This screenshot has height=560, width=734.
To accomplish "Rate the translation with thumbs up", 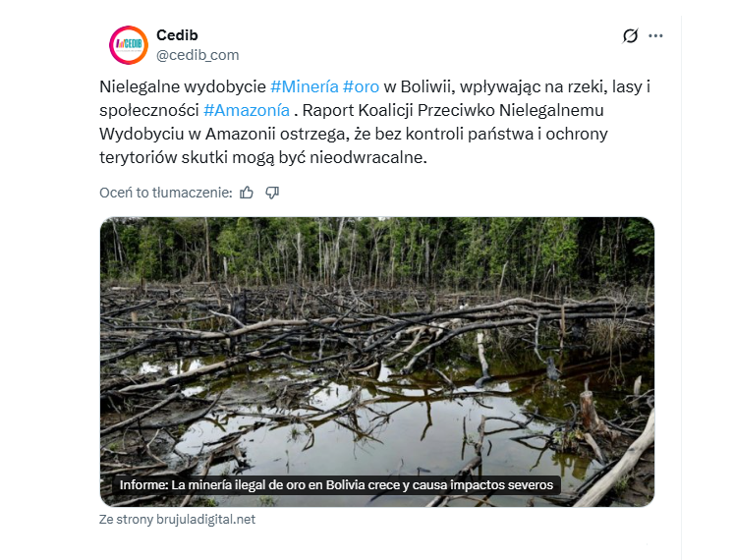I will [x=247, y=193].
